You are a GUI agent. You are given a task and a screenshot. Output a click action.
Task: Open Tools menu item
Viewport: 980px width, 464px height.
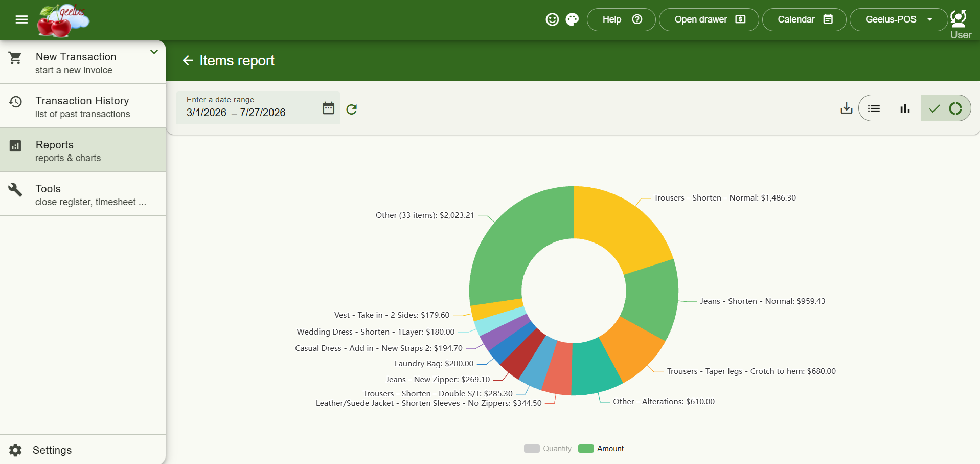[83, 194]
